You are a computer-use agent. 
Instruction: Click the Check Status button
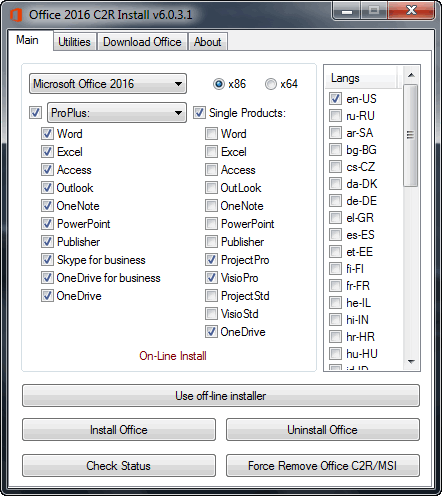(119, 465)
